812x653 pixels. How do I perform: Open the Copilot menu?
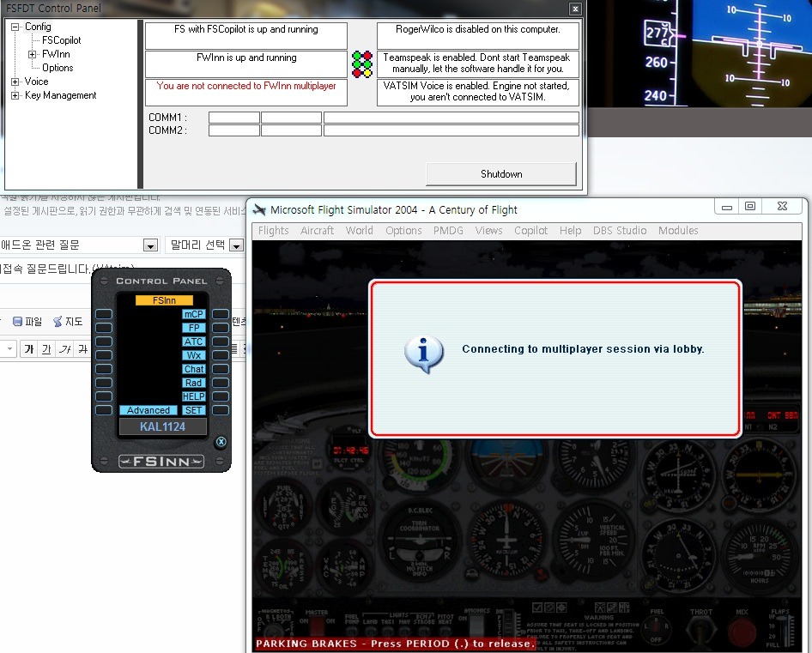530,231
